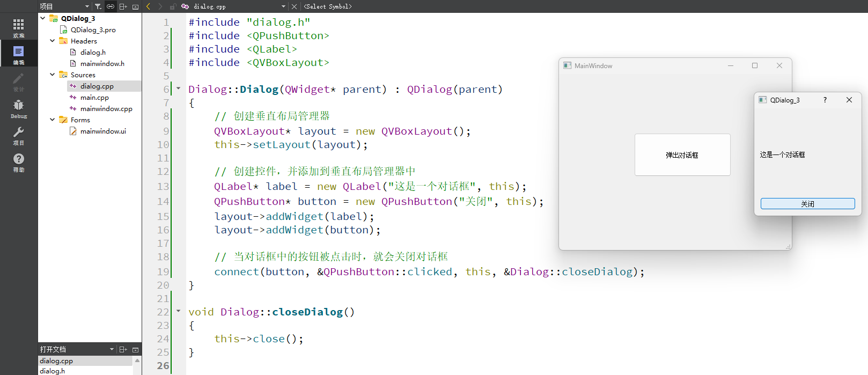The width and height of the screenshot is (868, 375).
Task: Open the dialog.cpp file dropdown
Action: (283, 6)
